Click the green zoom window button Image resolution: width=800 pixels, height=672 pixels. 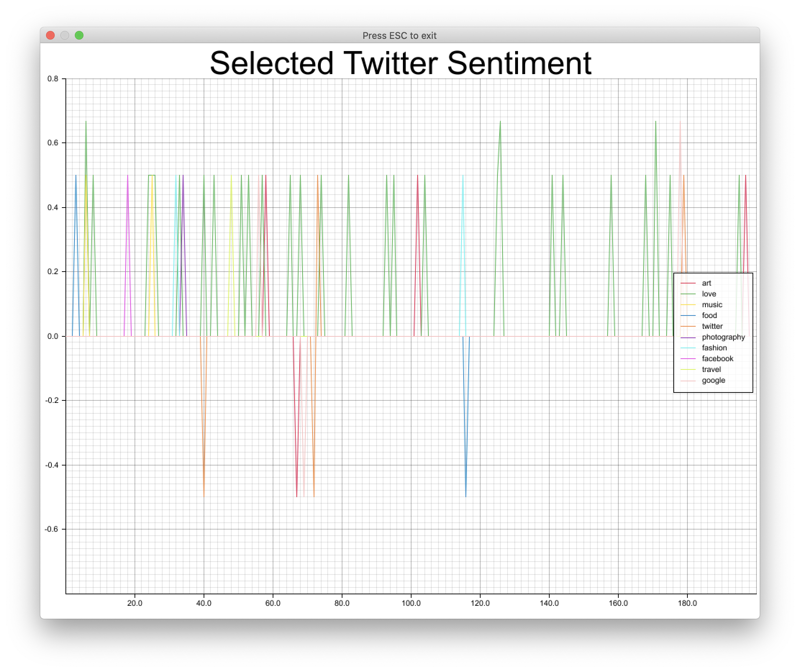(79, 35)
